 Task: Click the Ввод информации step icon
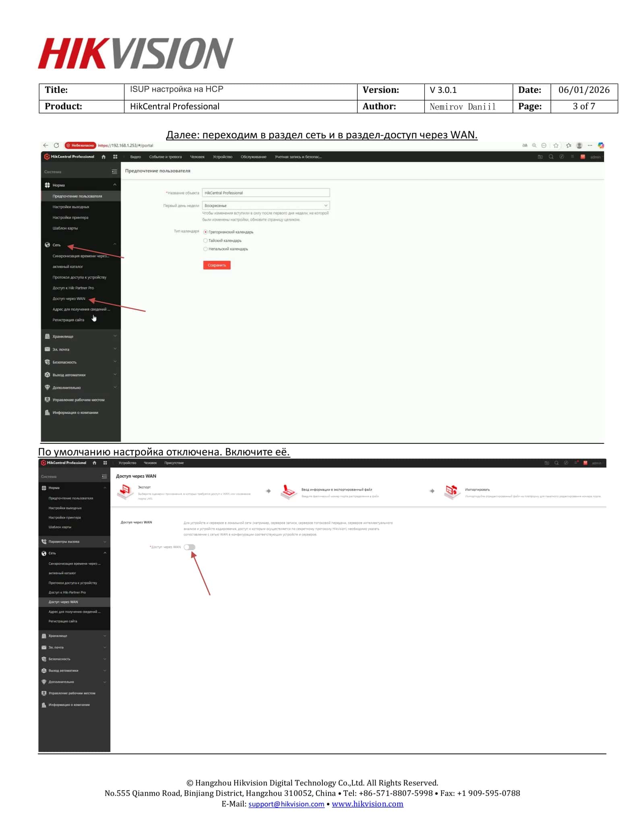[289, 491]
